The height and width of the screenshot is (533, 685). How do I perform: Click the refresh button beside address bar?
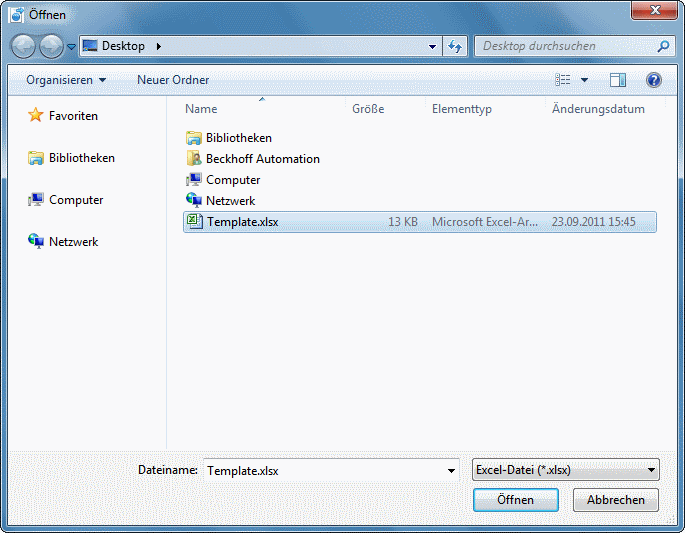click(x=456, y=46)
